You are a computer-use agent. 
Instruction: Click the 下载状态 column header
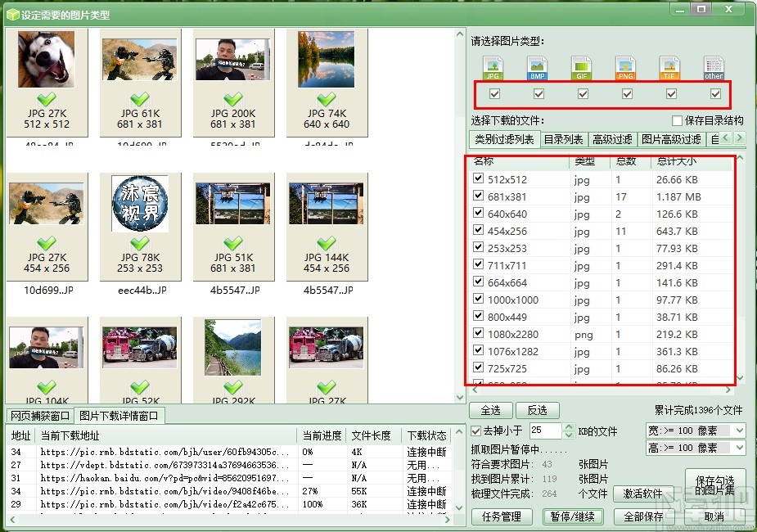pos(426,435)
